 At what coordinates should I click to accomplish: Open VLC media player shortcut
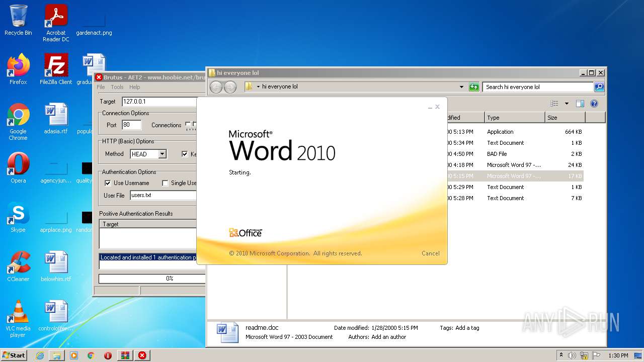(18, 319)
